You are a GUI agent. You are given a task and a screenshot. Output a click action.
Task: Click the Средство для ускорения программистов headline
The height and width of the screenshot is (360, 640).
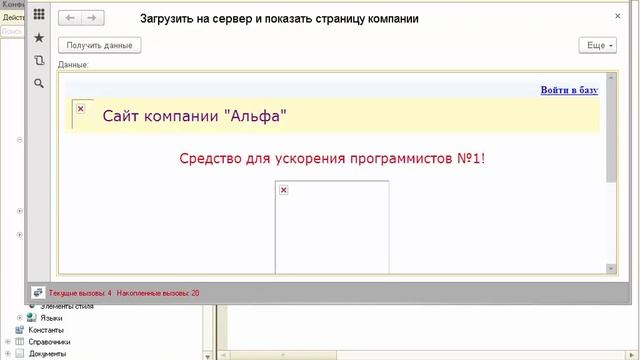coord(332,158)
